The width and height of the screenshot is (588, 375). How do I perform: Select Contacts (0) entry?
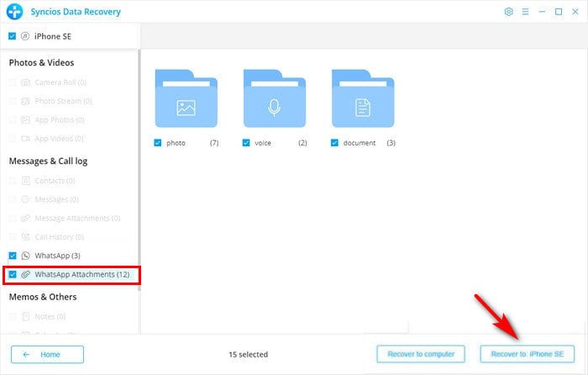[55, 181]
